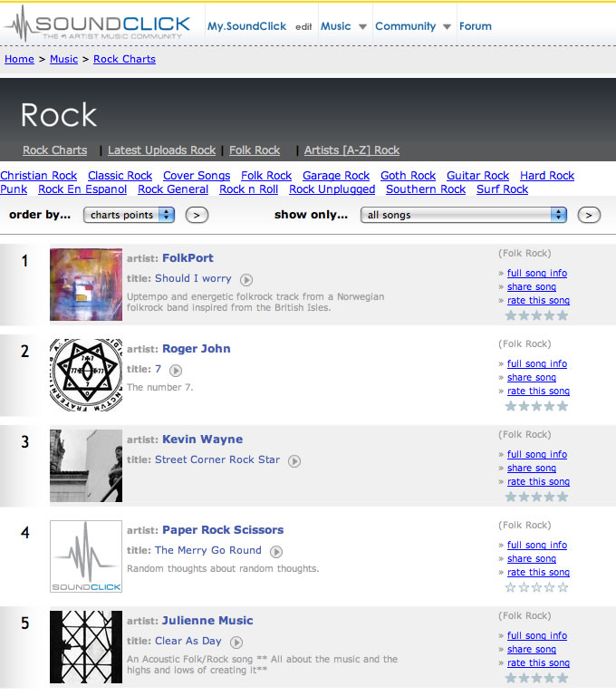
Task: Rate FolkPort song using star rating
Action: click(x=536, y=315)
